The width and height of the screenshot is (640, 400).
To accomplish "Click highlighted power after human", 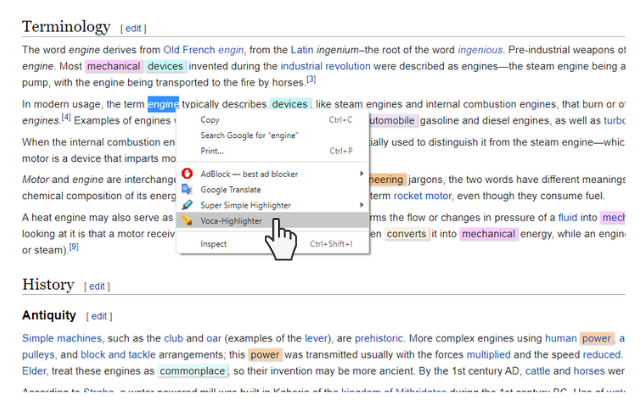I will pos(596,338).
